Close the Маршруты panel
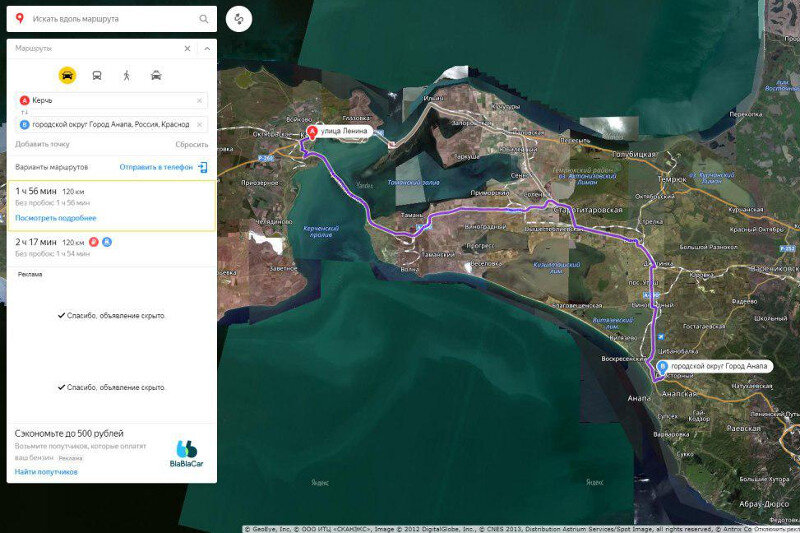Image resolution: width=800 pixels, height=533 pixels. [187, 48]
